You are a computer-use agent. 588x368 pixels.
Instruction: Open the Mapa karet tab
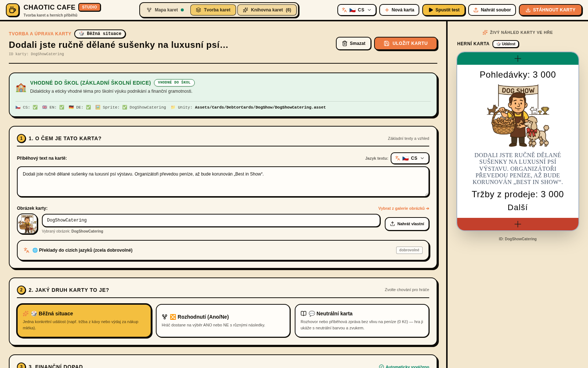click(x=165, y=10)
